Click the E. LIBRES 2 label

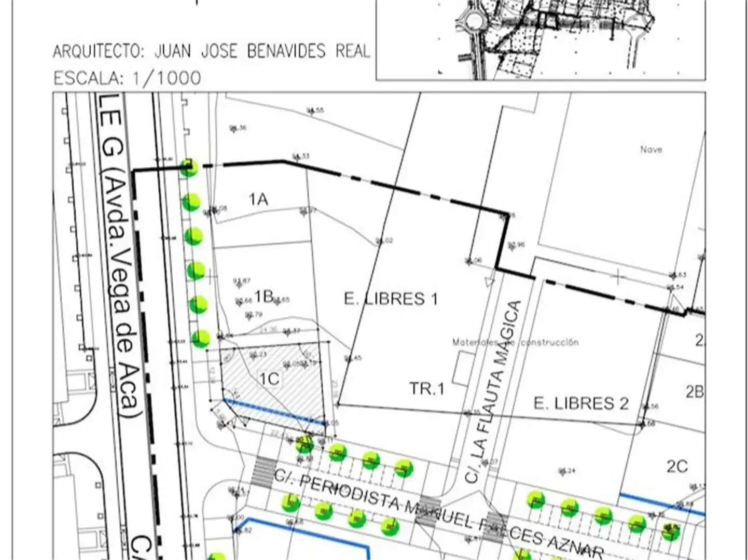click(581, 403)
